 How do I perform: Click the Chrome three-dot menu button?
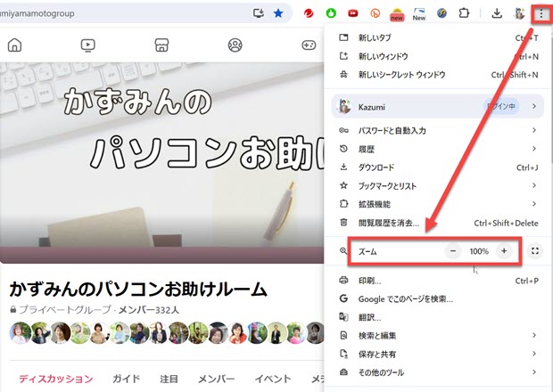tap(541, 13)
